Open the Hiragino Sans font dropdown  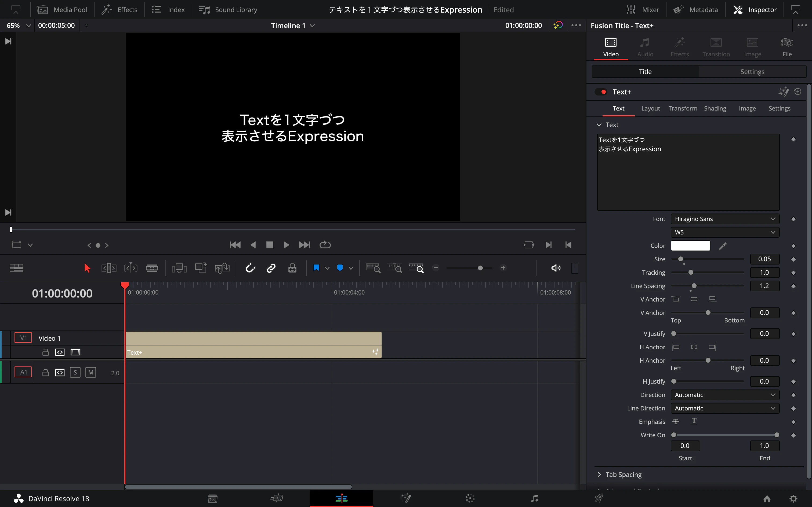(x=725, y=219)
